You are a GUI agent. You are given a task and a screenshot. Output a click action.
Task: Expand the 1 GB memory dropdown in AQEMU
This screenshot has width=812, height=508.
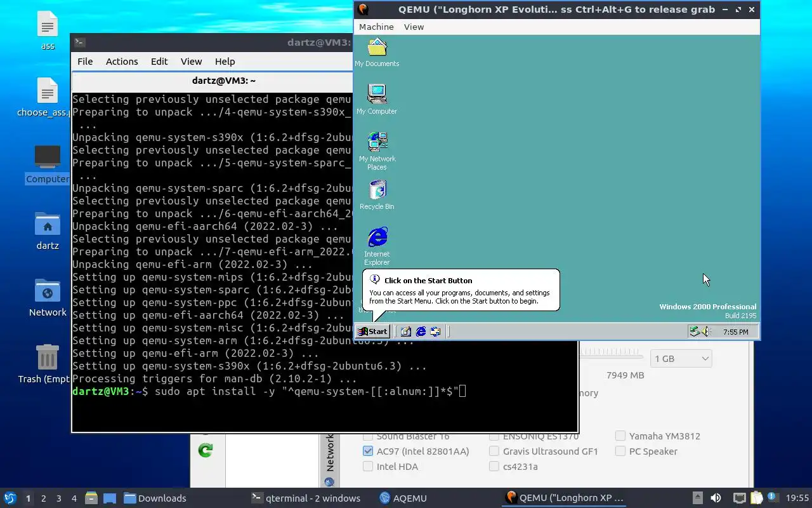pos(681,359)
